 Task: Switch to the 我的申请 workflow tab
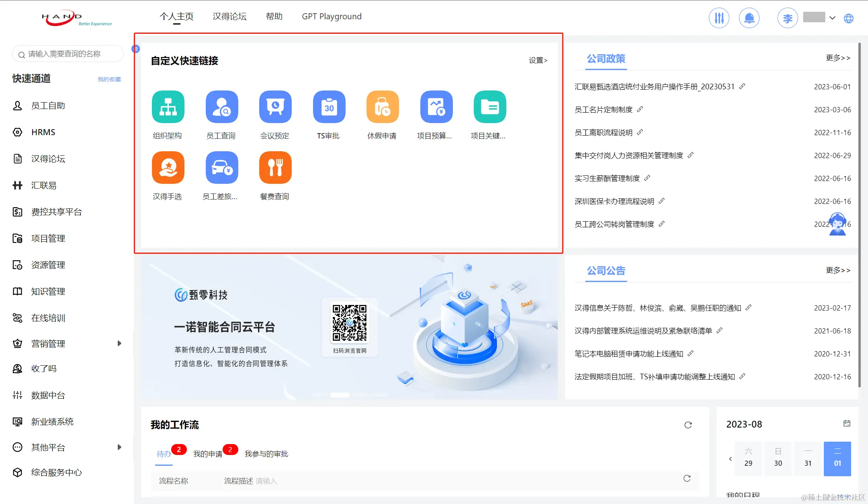point(208,454)
